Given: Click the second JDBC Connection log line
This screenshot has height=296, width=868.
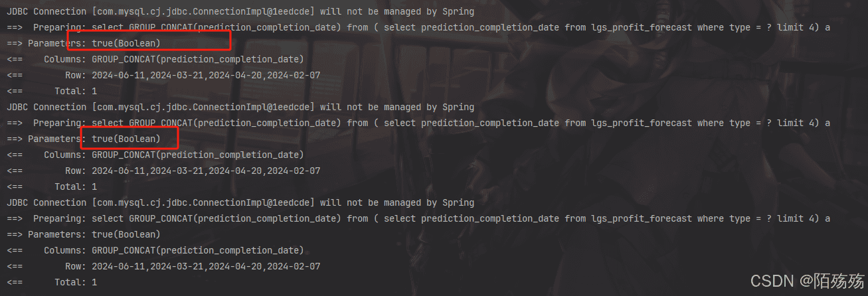Looking at the screenshot, I should (240, 107).
